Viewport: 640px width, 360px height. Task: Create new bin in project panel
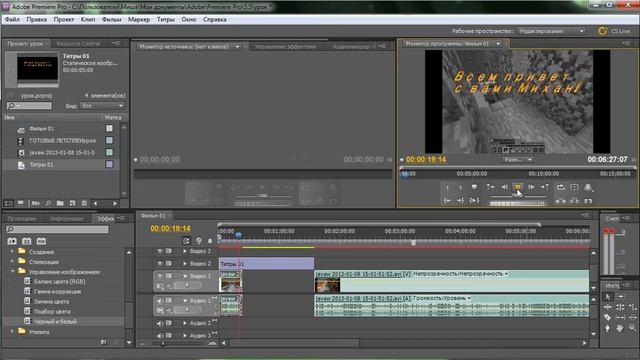pyautogui.click(x=60, y=203)
